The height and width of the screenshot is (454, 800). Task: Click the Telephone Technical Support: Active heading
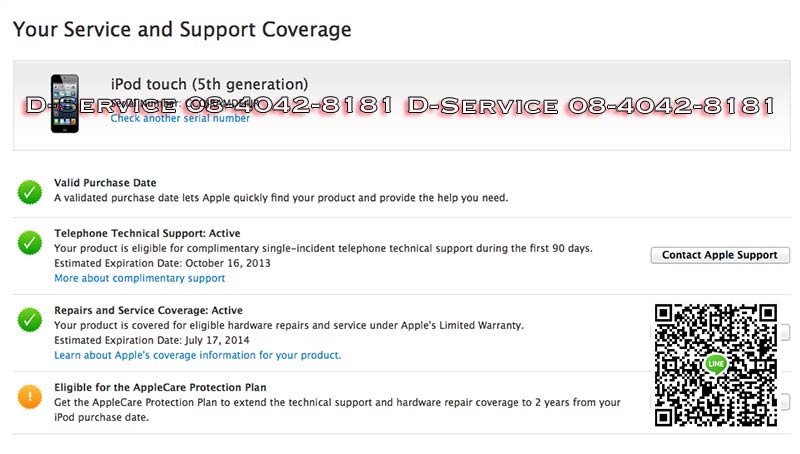click(147, 233)
